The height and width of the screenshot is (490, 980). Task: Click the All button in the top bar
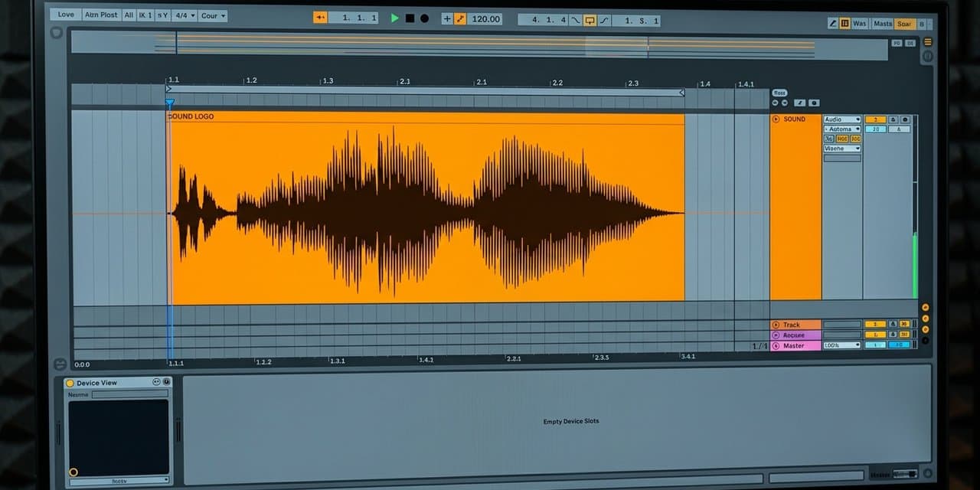tap(129, 15)
